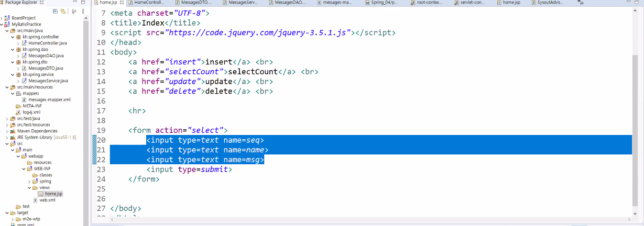Show hidden editor tabs list (»24)
The height and width of the screenshot is (226, 644).
tap(580, 3)
